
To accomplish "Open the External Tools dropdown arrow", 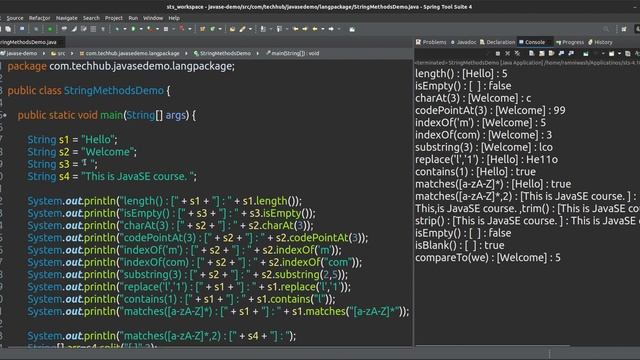I will [x=190, y=29].
